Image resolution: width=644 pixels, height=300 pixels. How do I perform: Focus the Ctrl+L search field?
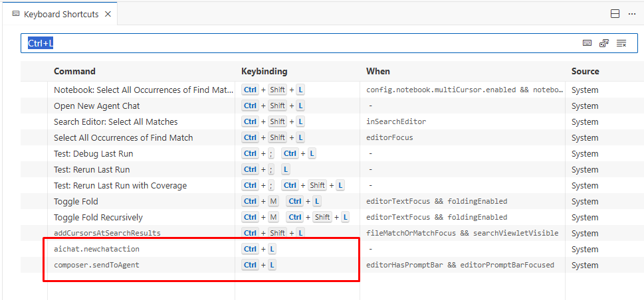tap(299, 43)
